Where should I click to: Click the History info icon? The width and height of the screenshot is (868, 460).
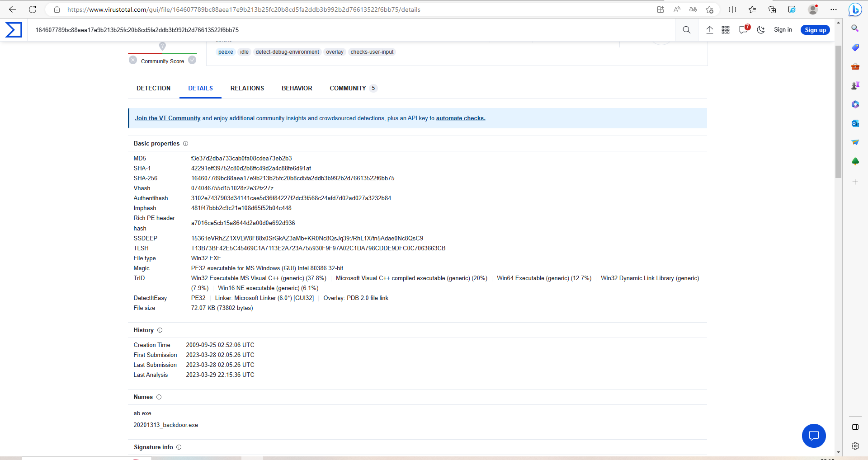[160, 330]
